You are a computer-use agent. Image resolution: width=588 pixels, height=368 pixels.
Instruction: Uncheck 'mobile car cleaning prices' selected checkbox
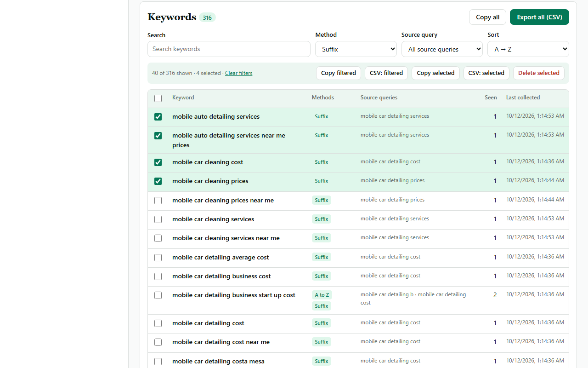[x=158, y=181]
